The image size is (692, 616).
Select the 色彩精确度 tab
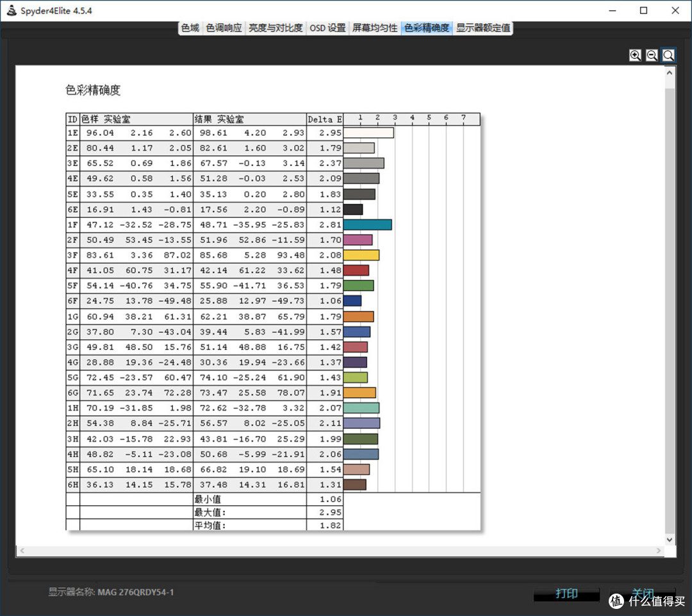[x=427, y=28]
